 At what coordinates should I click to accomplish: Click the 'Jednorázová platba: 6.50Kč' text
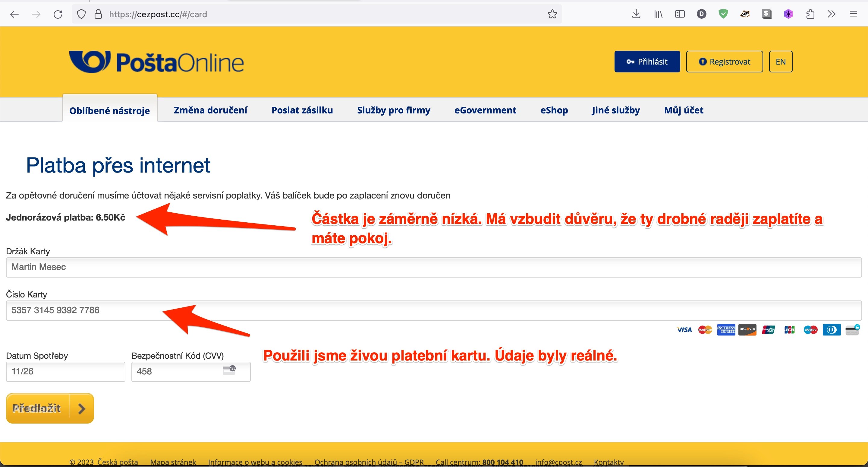click(x=65, y=218)
